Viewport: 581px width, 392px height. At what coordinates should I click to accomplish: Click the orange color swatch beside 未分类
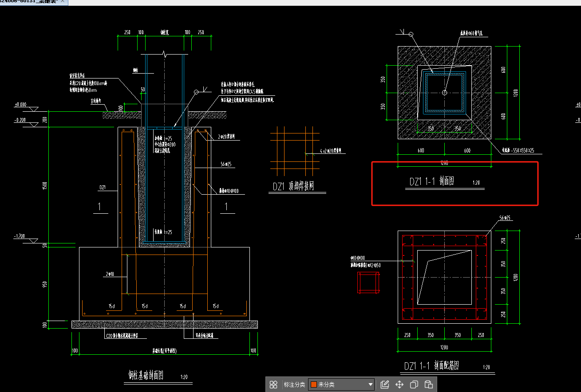[x=314, y=384]
